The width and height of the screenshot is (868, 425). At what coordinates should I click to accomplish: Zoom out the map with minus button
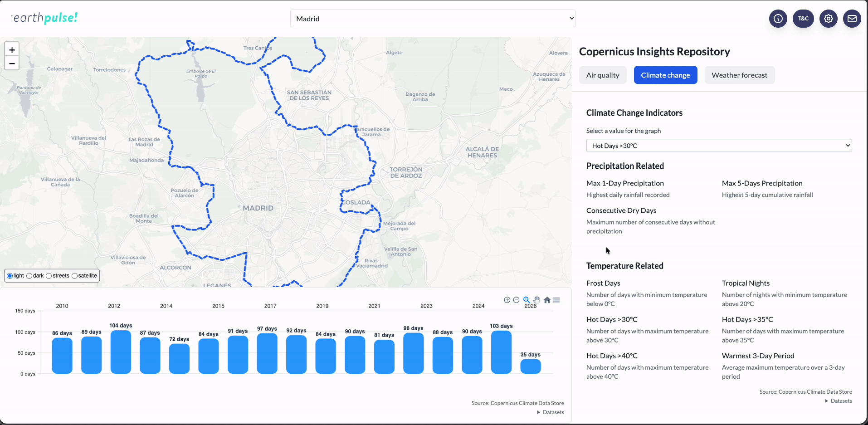(x=12, y=64)
